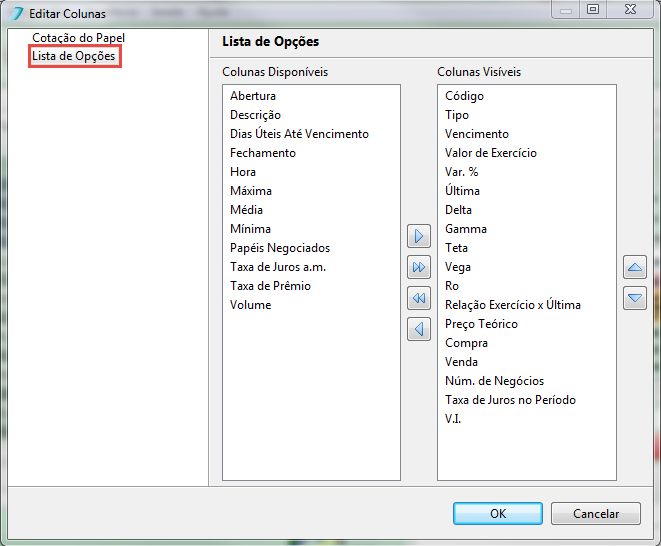The image size is (661, 546).
Task: Select Ro in visible columns
Action: (x=452, y=286)
